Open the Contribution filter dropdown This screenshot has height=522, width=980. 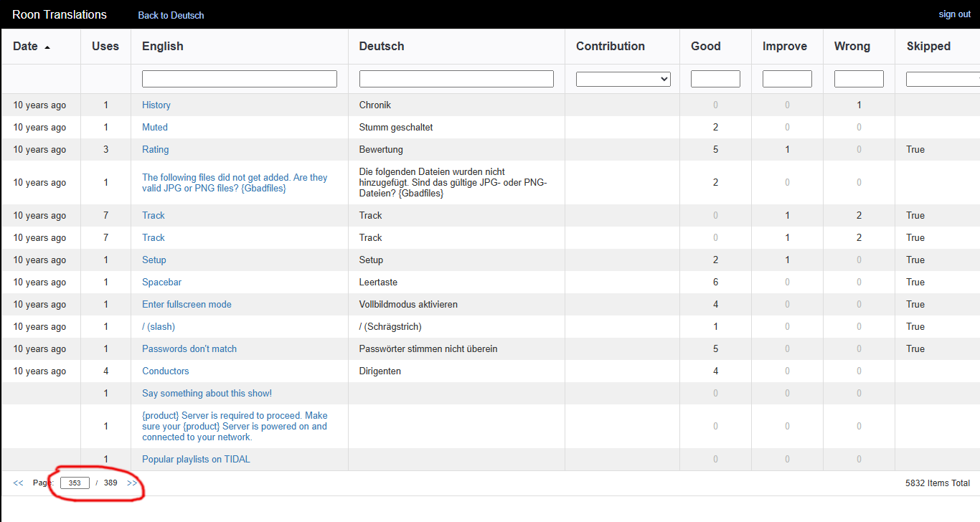pyautogui.click(x=623, y=79)
